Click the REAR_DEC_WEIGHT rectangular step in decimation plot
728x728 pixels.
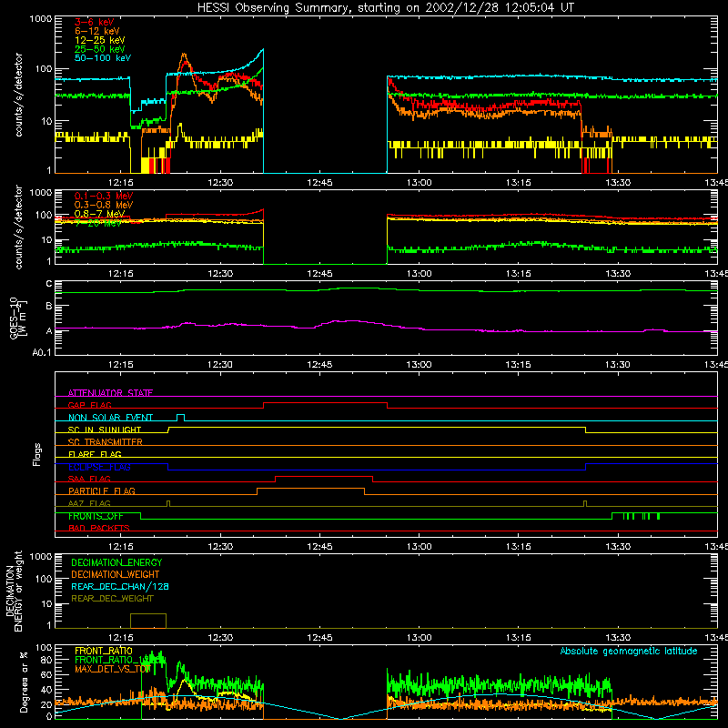click(x=148, y=621)
